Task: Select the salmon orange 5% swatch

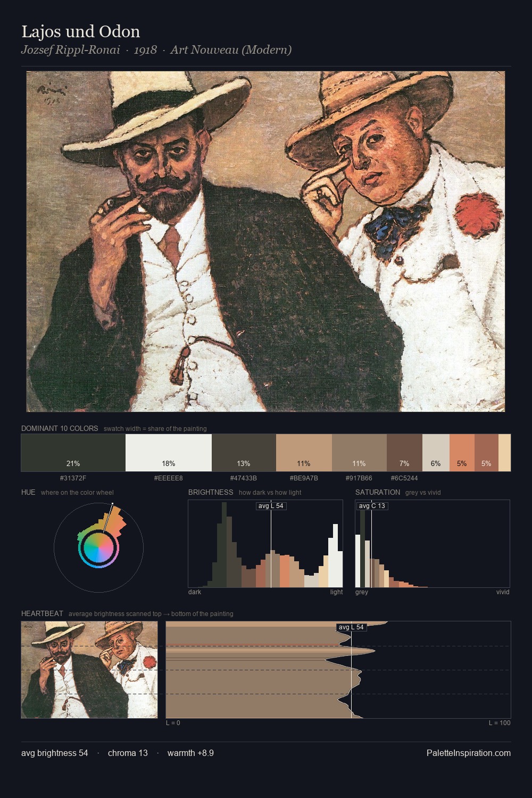Action: click(462, 453)
